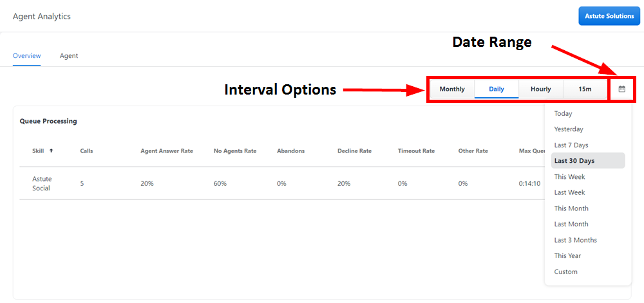
Task: Select the Astute Social skill row
Action: coord(42,183)
